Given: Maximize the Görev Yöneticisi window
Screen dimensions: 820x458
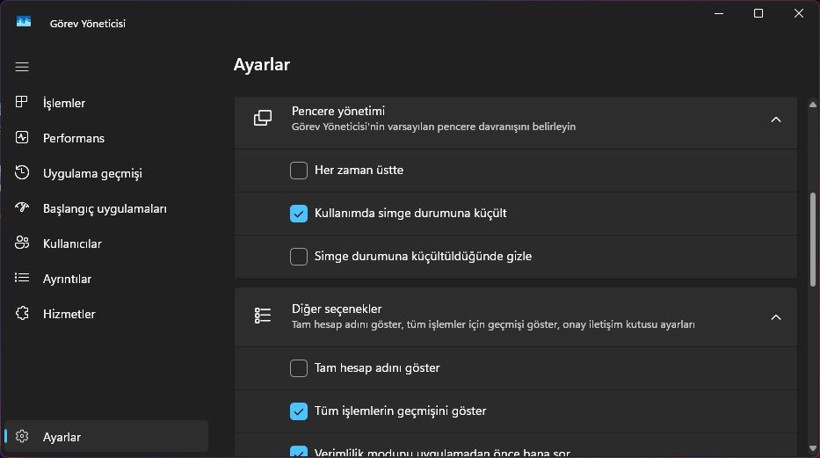Looking at the screenshot, I should point(758,13).
